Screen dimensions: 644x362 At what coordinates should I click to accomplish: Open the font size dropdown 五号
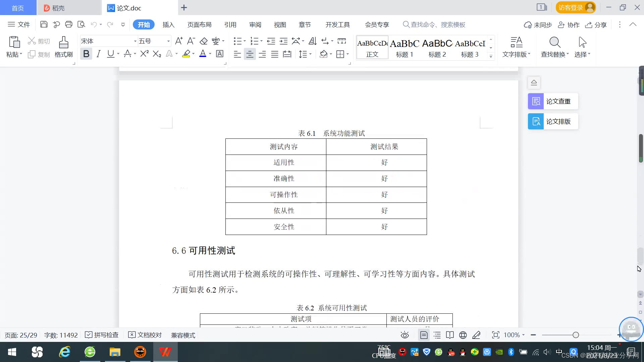168,41
